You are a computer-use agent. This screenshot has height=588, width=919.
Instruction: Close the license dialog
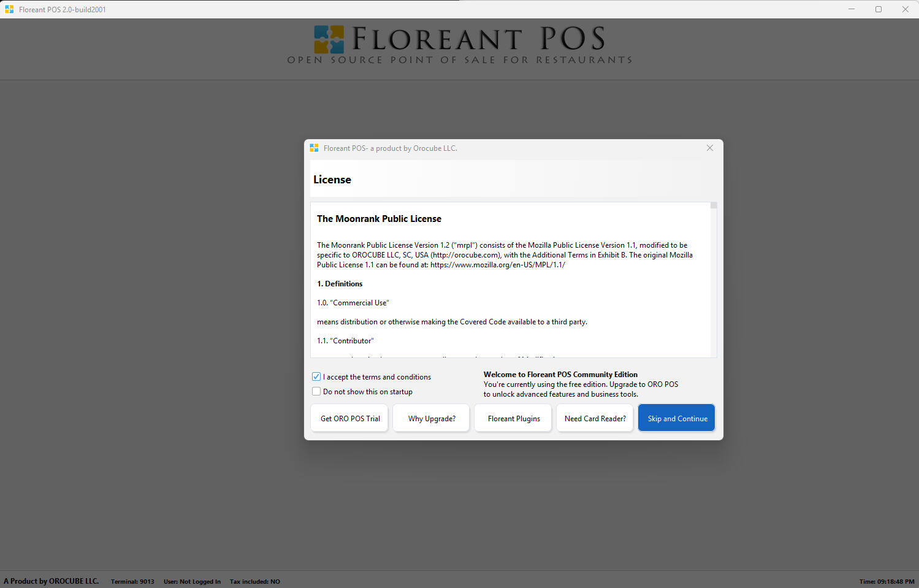709,148
